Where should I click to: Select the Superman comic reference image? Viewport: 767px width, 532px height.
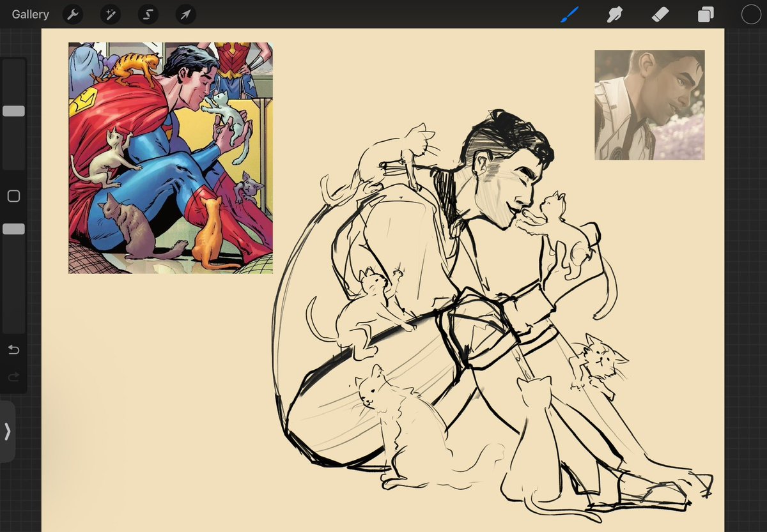(171, 158)
